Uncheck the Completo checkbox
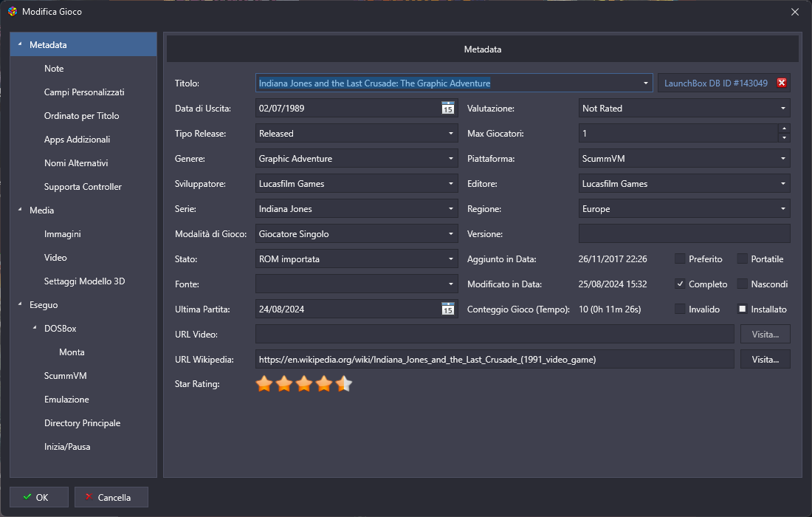This screenshot has height=517, width=812. (680, 284)
